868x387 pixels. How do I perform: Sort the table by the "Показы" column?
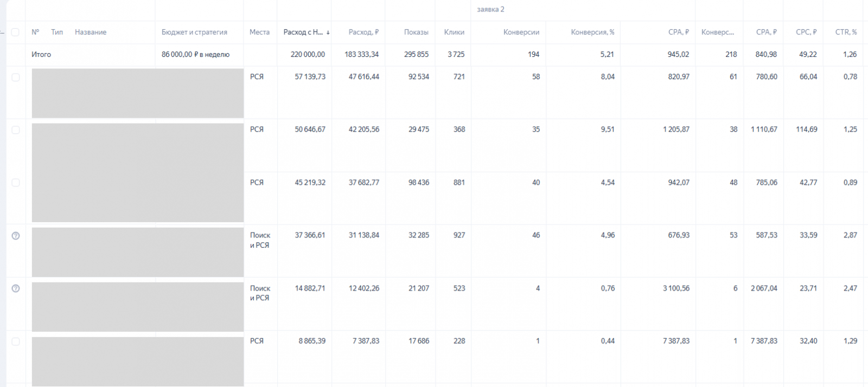[x=416, y=32]
